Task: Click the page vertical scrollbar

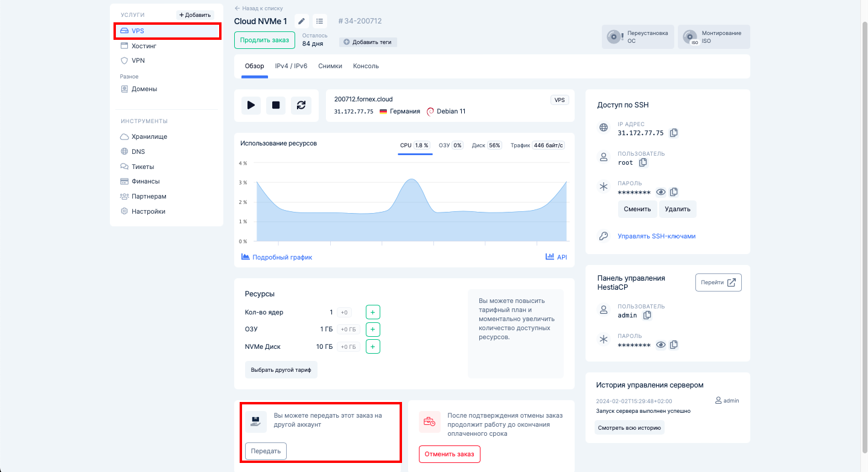Action: point(864,236)
